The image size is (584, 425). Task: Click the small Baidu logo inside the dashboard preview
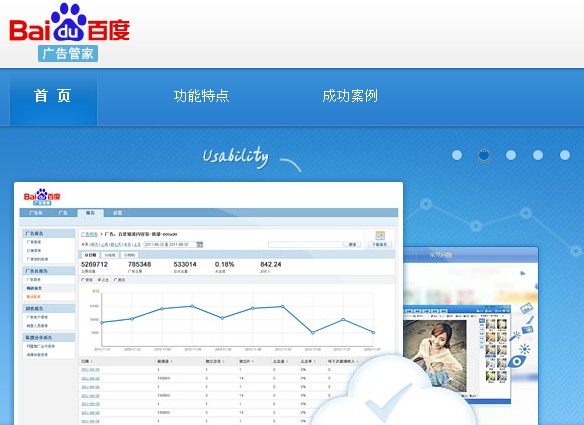point(42,197)
